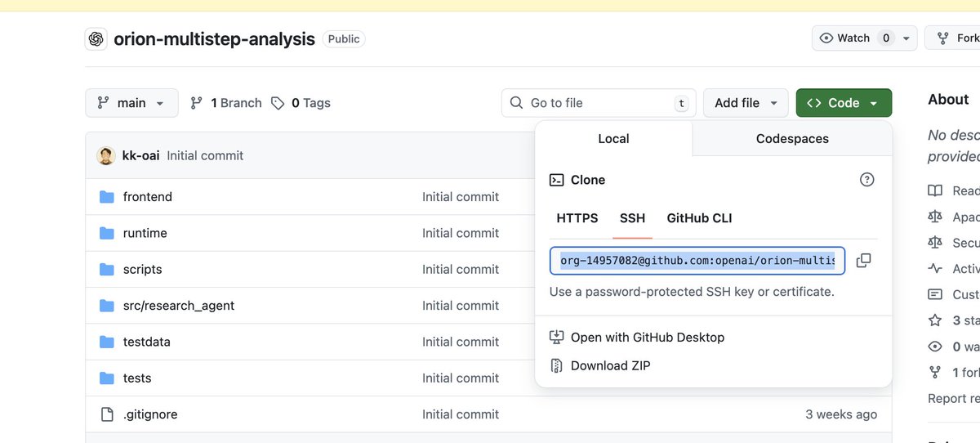980x443 pixels.
Task: Click the Activity pulse icon
Action: pos(935,268)
